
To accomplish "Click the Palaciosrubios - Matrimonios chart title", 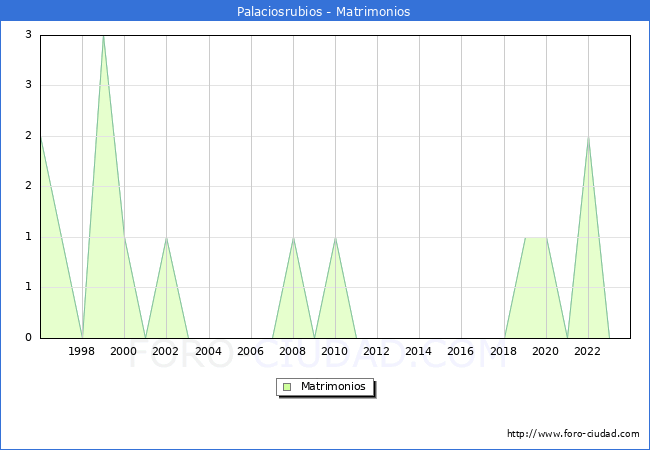I will tap(324, 12).
